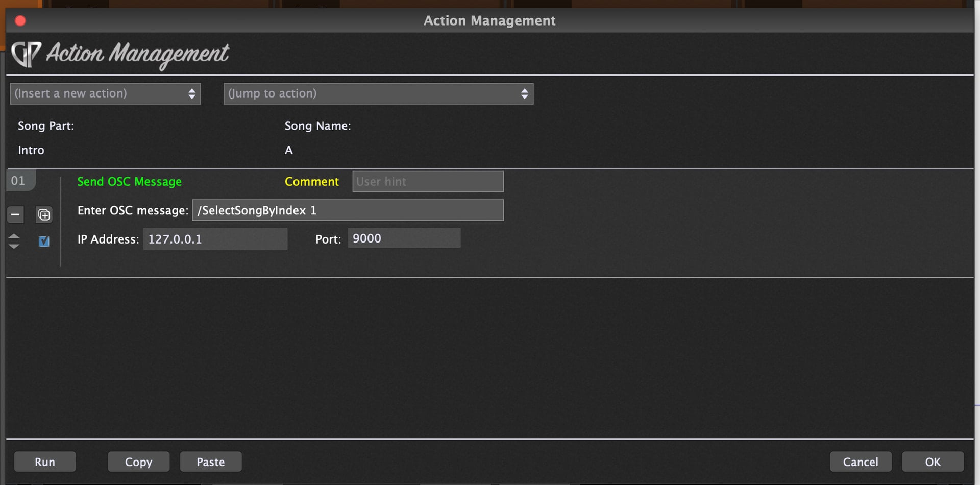980x485 pixels.
Task: Cancel the action changes
Action: [860, 462]
